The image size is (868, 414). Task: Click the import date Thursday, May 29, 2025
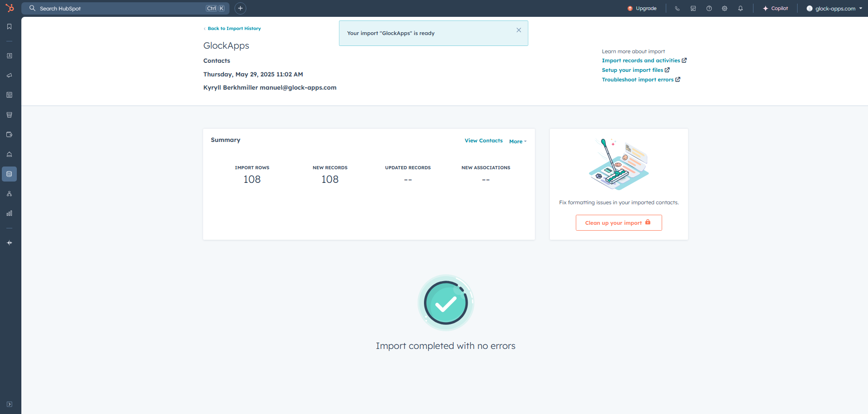point(253,74)
